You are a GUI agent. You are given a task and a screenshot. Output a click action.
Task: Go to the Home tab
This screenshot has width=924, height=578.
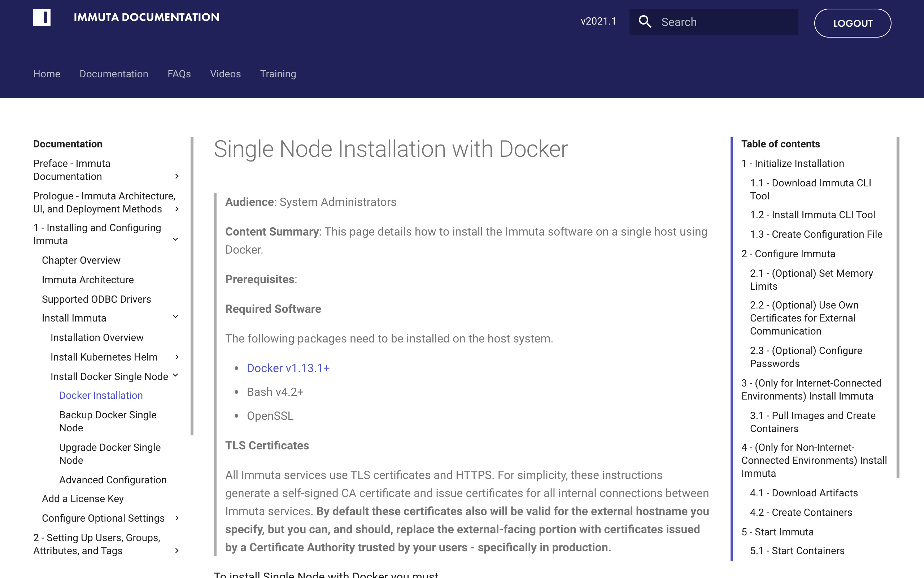pos(47,74)
